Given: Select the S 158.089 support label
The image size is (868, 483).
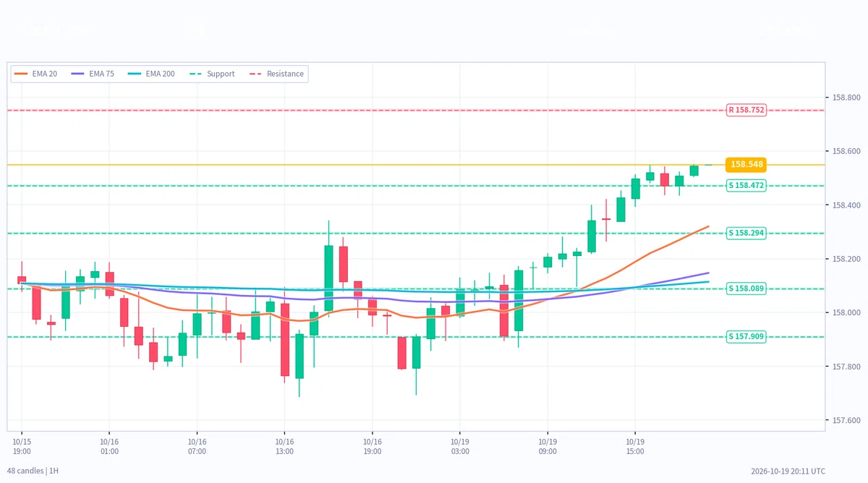Looking at the screenshot, I should tap(746, 288).
